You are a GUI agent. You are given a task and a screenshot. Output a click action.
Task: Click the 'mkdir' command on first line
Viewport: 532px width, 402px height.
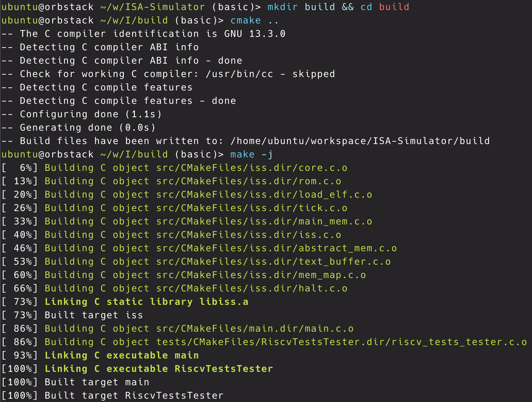tap(283, 7)
